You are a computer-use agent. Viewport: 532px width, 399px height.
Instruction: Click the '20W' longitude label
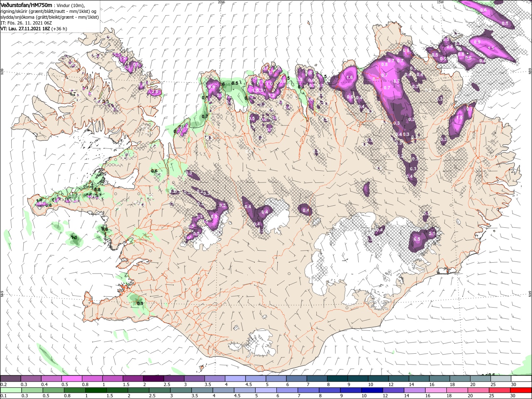221,2
